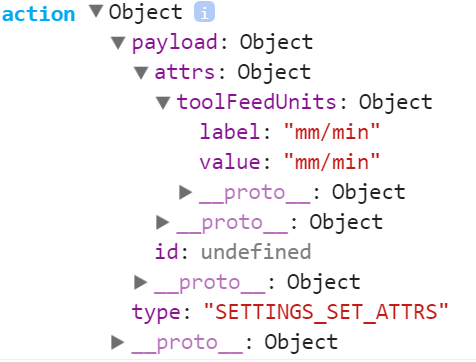Click the label key text
Screen dimensions: 476x362
click(x=230, y=132)
